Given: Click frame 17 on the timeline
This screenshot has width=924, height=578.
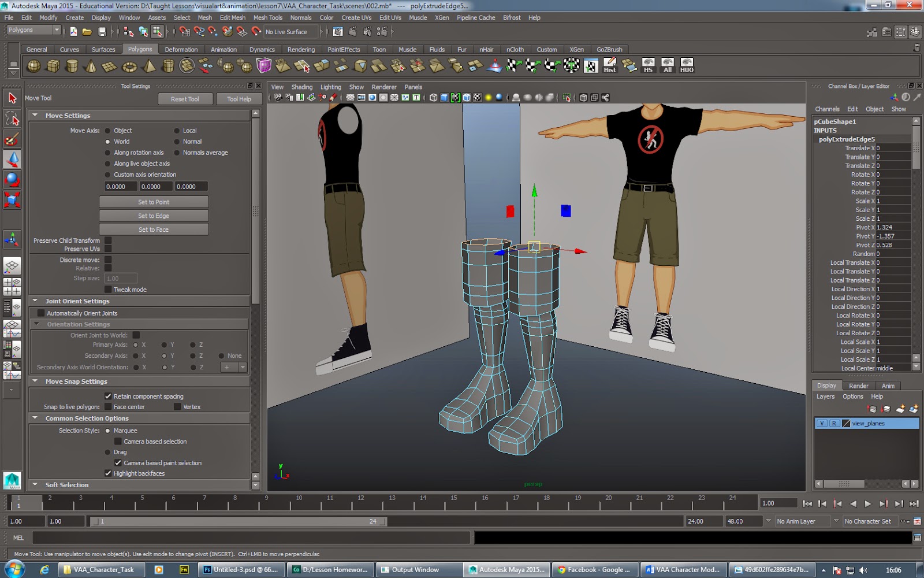Looking at the screenshot, I should [x=516, y=501].
